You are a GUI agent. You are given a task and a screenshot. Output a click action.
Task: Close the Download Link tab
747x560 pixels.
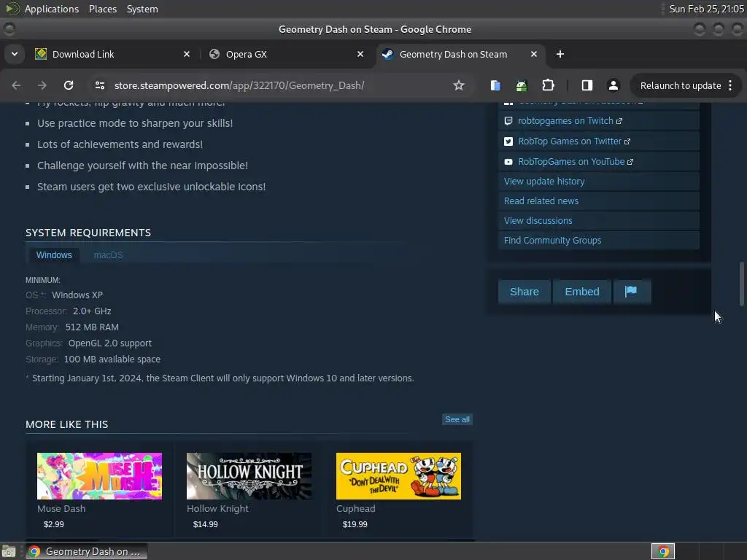tap(187, 54)
